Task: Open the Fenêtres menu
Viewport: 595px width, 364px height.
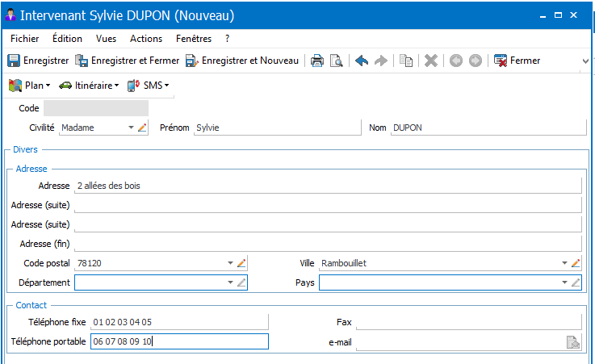Action: tap(194, 39)
